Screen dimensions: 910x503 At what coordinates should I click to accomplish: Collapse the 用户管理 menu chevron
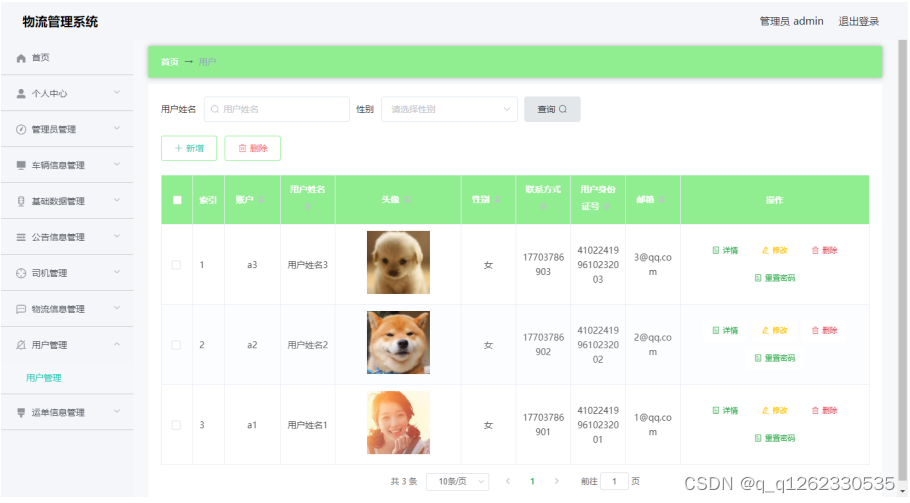[x=117, y=345]
